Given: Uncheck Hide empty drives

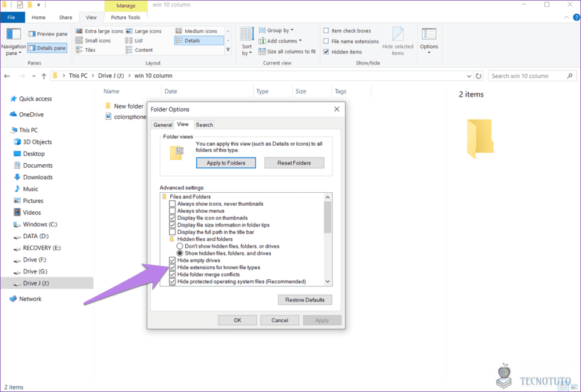Looking at the screenshot, I should (x=172, y=260).
